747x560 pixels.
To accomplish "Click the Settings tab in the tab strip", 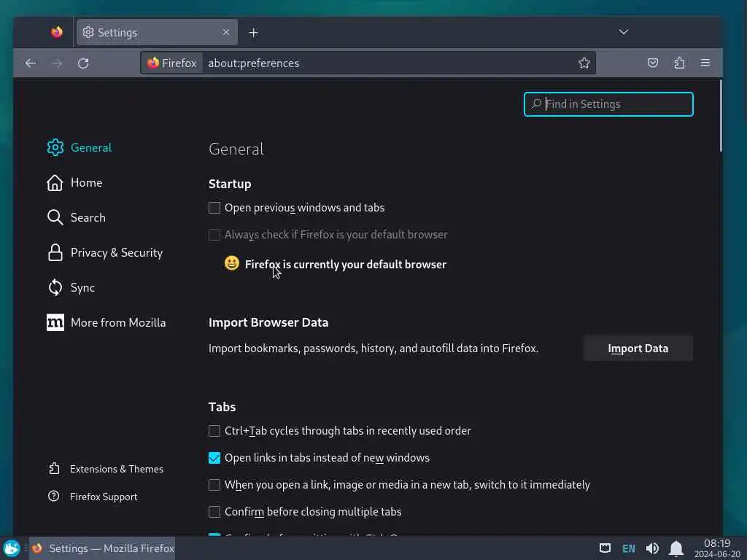I will (x=158, y=32).
